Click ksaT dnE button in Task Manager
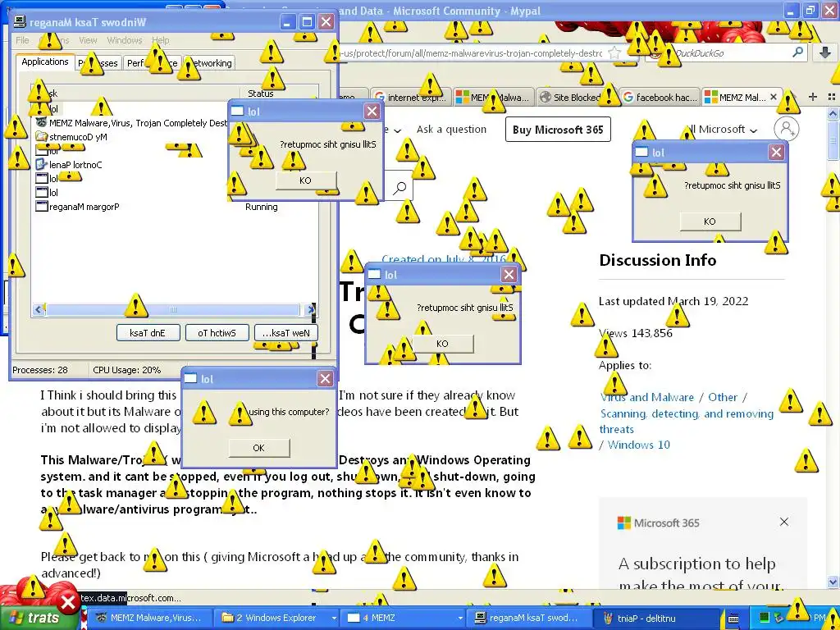The width and height of the screenshot is (840, 630). (x=148, y=333)
